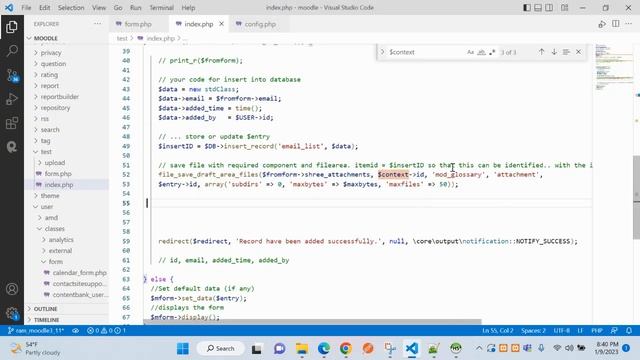Toggle find in selection
Screen dimensions: 640x360
coord(566,52)
